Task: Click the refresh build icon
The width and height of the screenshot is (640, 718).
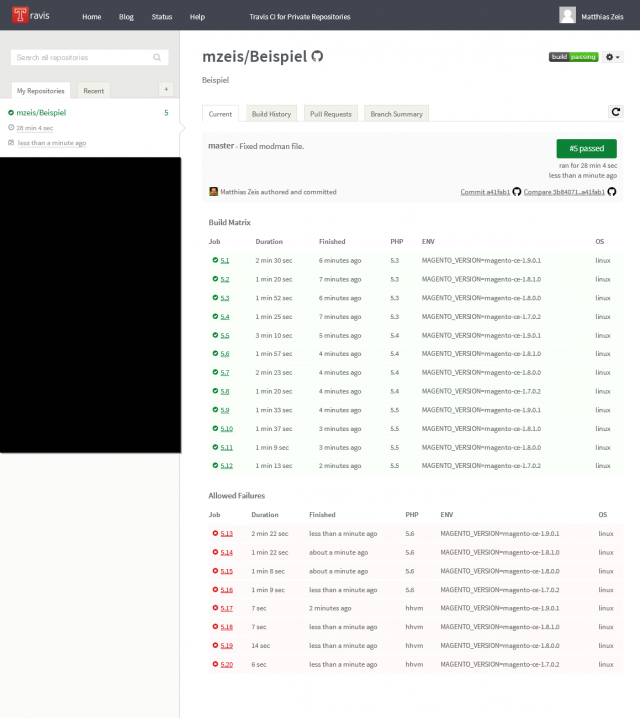Action: pyautogui.click(x=616, y=112)
